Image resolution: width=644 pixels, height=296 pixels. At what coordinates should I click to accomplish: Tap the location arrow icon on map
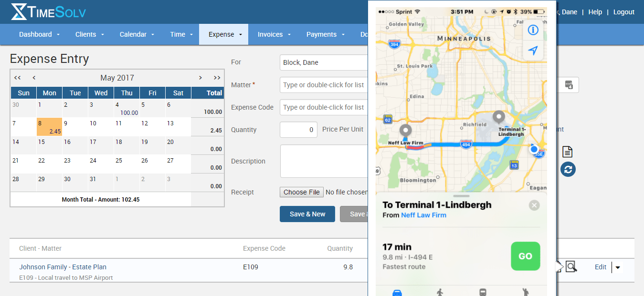533,51
